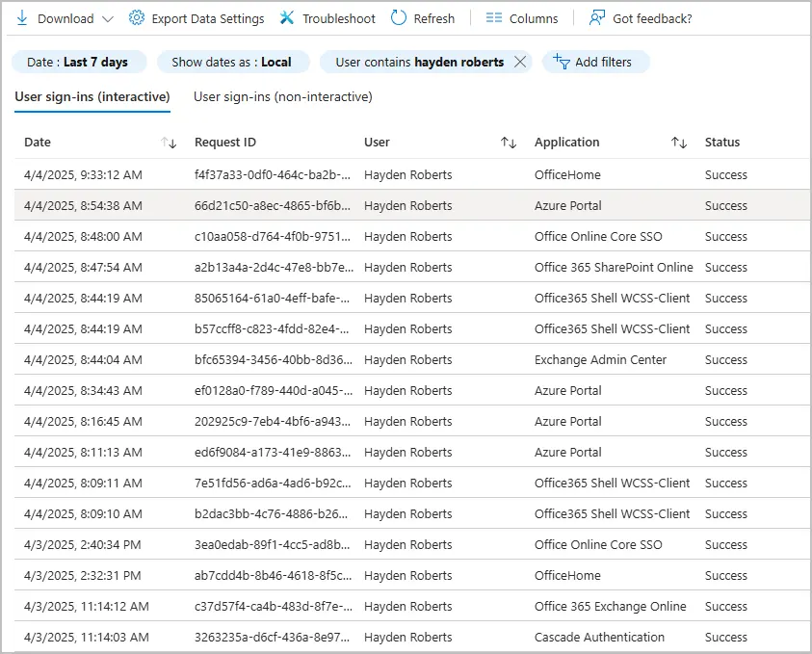Open the Exchange Admin Center sign-in

click(x=600, y=360)
